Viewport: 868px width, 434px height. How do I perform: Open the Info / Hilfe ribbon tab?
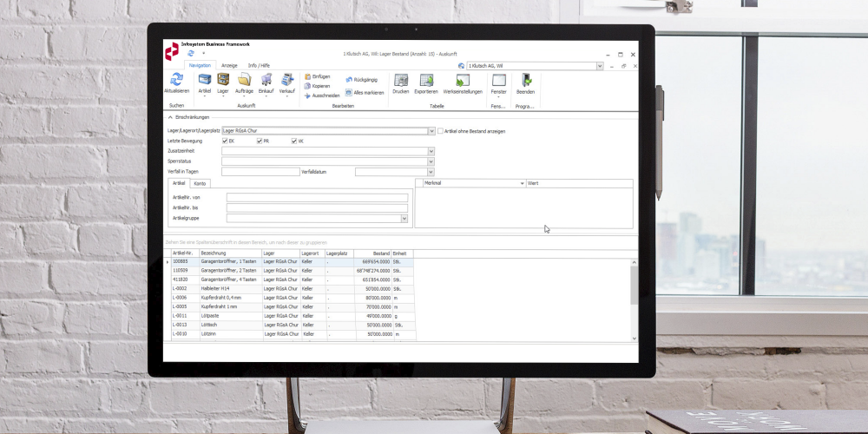pos(259,65)
